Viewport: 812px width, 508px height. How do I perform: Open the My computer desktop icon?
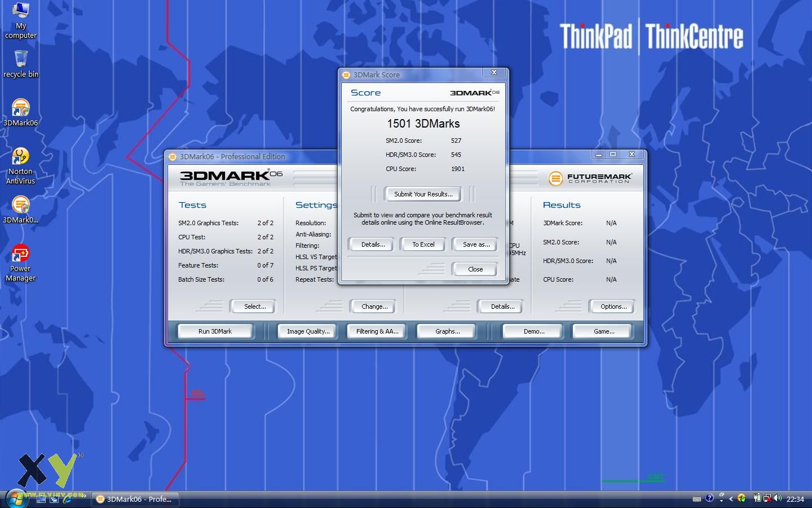(20, 20)
